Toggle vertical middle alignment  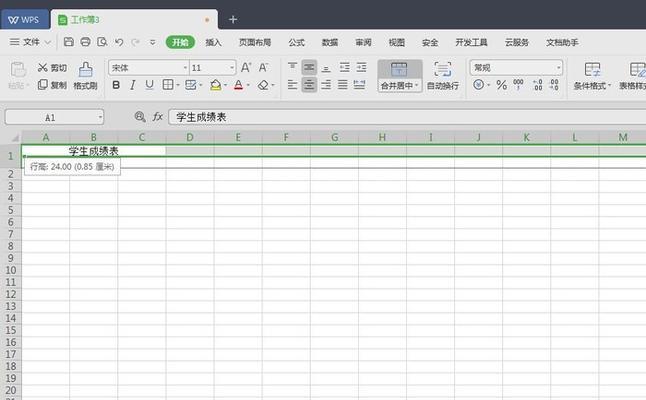[x=309, y=68]
